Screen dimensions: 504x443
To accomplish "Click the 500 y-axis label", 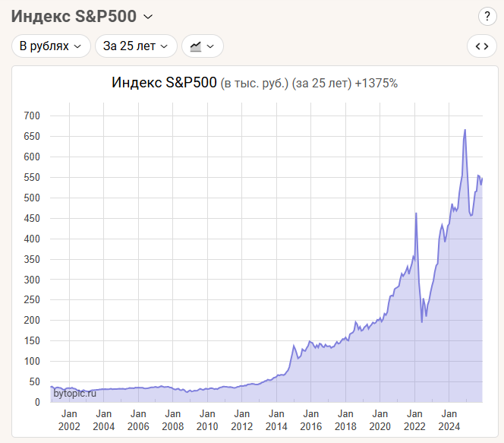I will (32, 198).
